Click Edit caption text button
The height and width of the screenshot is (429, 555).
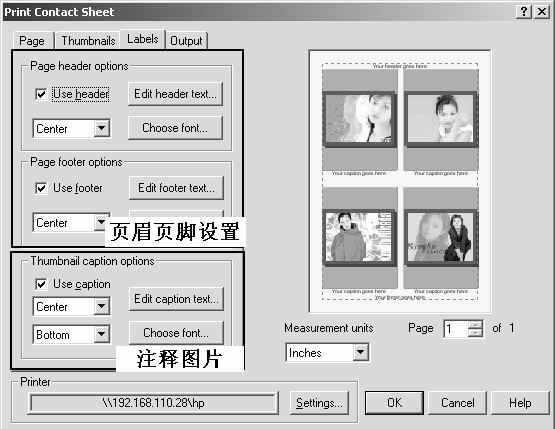(176, 299)
